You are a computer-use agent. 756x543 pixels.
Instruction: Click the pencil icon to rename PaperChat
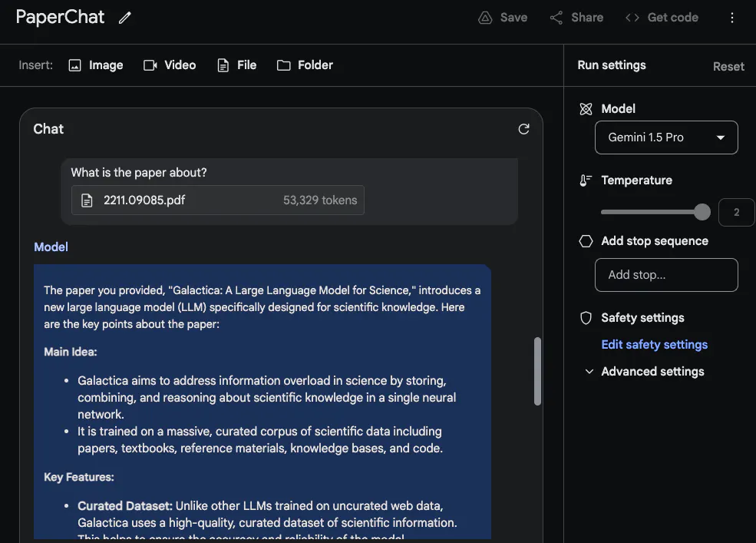[x=125, y=18]
